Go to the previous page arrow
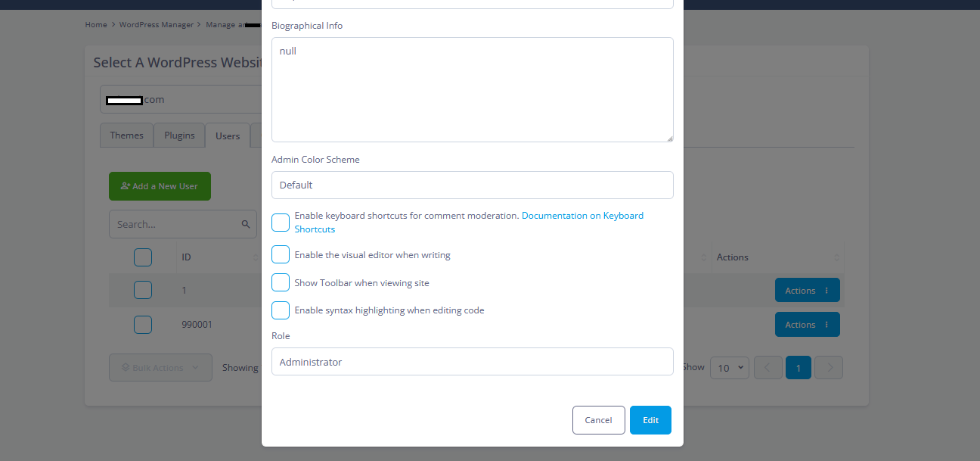980x461 pixels. (x=768, y=368)
